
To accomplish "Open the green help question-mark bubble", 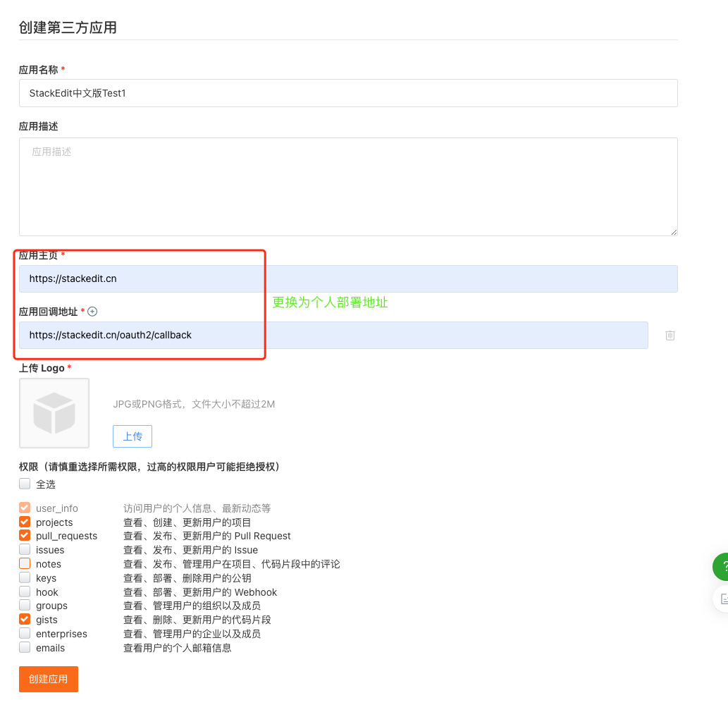I will pyautogui.click(x=721, y=567).
